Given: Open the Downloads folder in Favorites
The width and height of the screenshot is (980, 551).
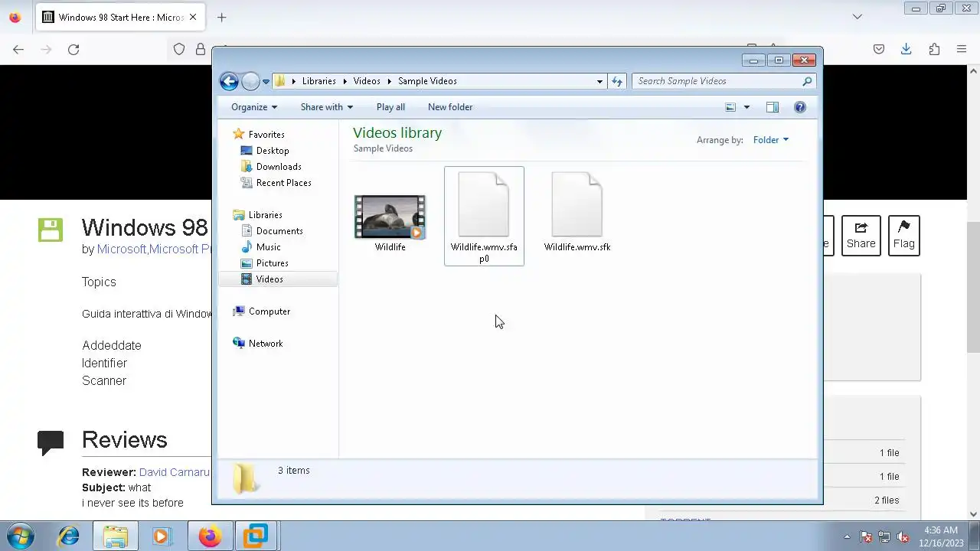Looking at the screenshot, I should click(279, 167).
